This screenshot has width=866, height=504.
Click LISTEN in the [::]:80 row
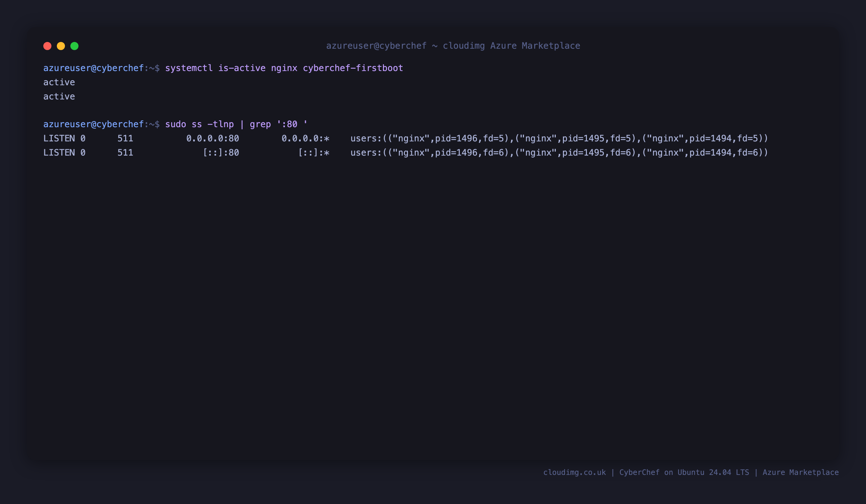[59, 153]
